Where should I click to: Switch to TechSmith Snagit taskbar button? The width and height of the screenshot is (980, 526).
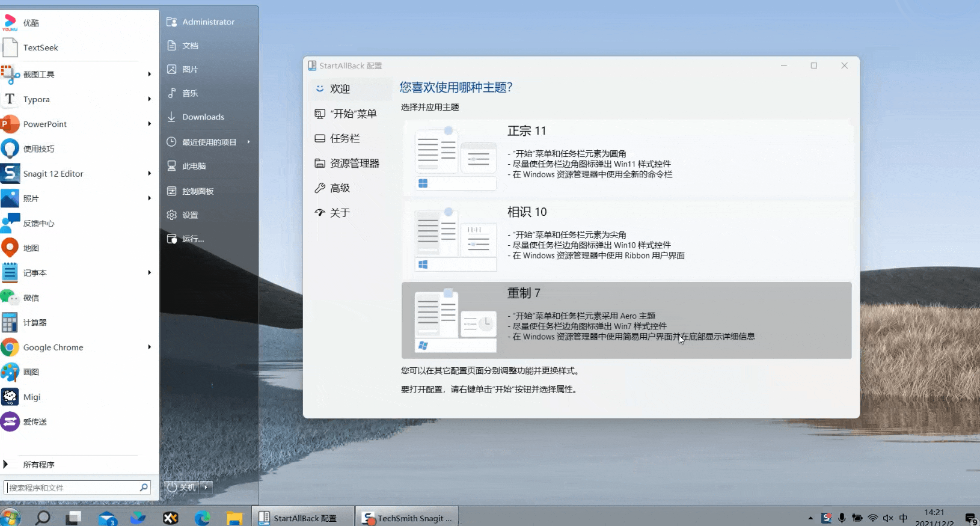pos(407,518)
